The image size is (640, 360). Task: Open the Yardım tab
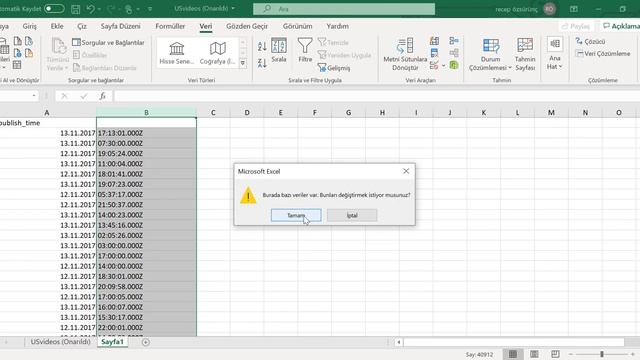tap(338, 26)
